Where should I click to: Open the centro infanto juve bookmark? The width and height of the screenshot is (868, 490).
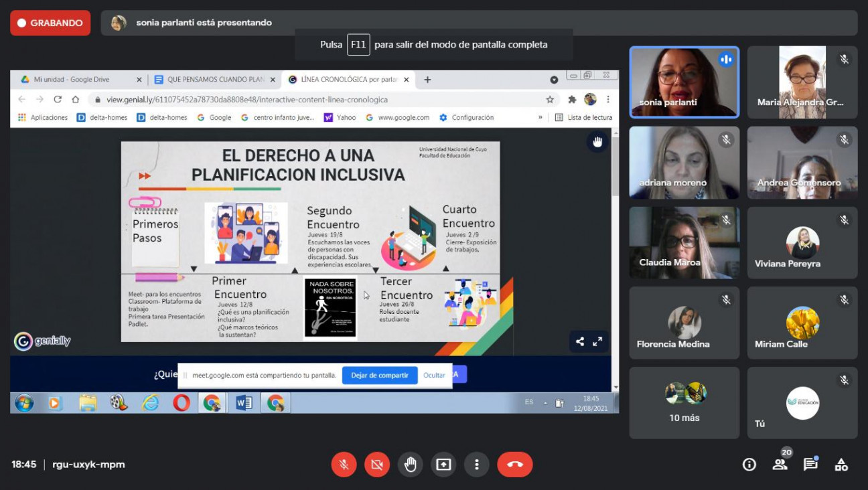(277, 117)
